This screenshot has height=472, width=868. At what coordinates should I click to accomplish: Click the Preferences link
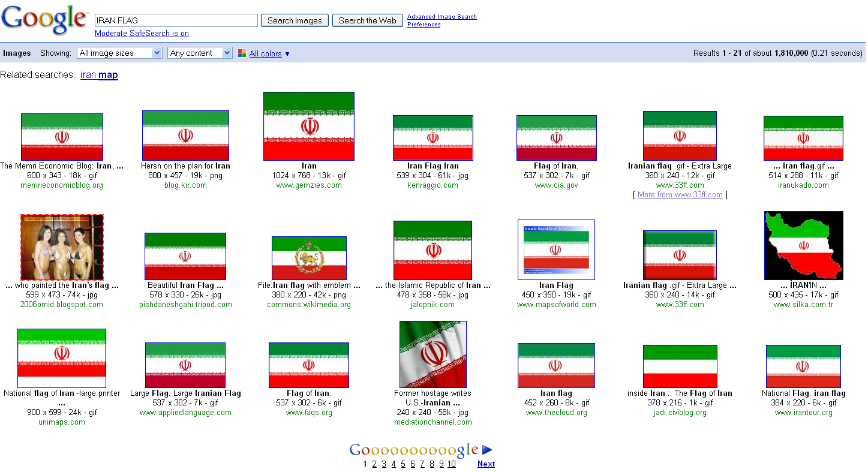click(x=424, y=25)
